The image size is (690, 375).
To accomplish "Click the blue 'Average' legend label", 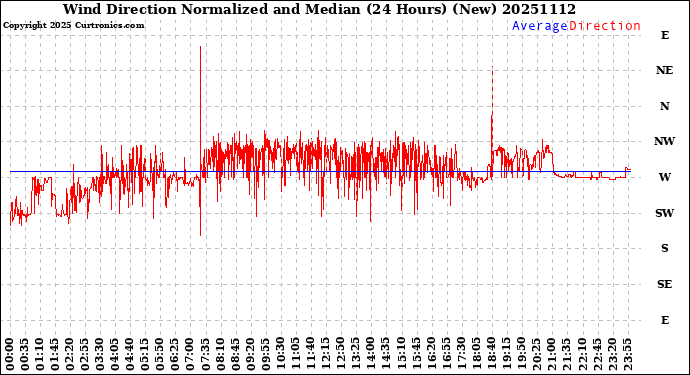I will coord(540,26).
